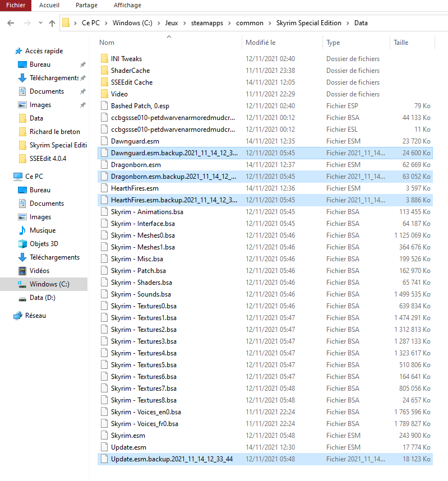Open the SSEEdit 4.0.4 folder
Viewport: 448px width, 481px height.
pyautogui.click(x=48, y=159)
